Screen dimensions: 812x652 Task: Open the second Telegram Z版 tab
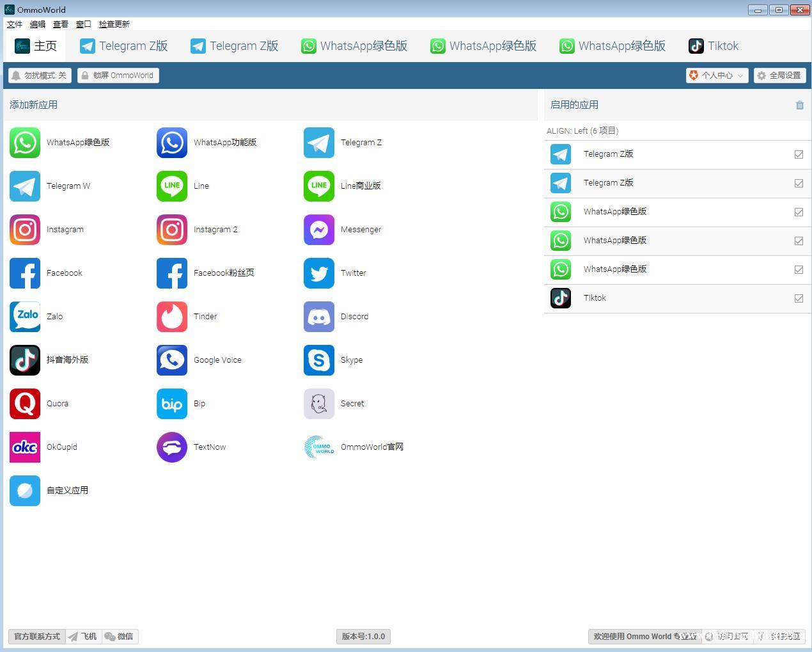(x=235, y=46)
